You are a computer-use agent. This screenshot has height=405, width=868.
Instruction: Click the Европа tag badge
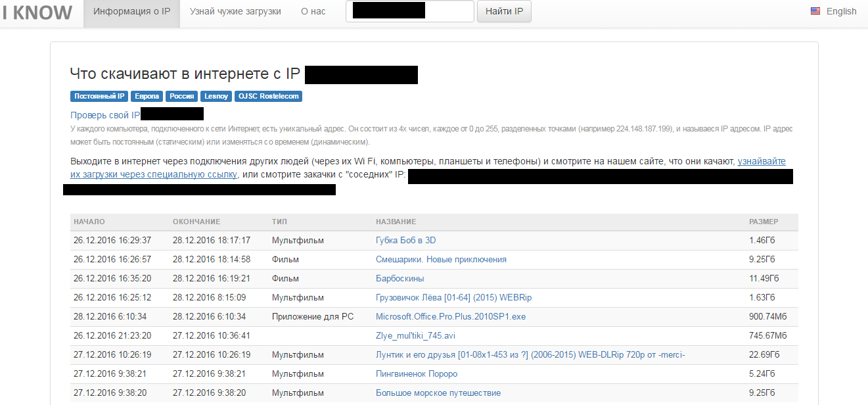[x=147, y=96]
